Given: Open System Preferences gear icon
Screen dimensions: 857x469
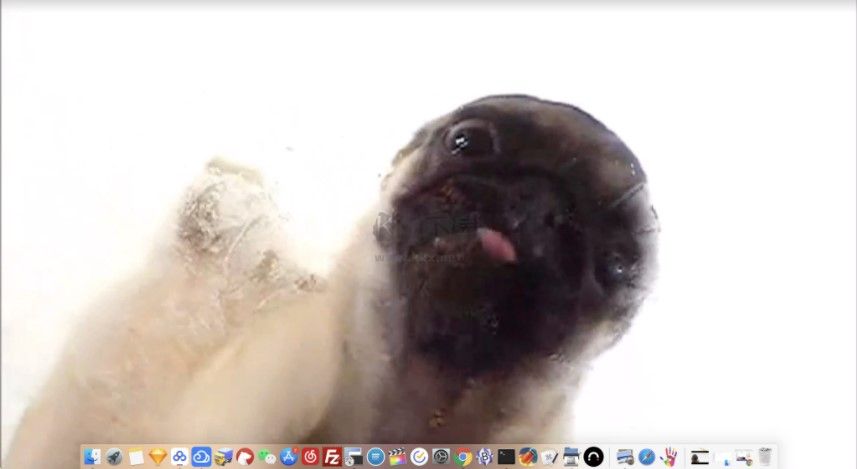Looking at the screenshot, I should (x=441, y=457).
